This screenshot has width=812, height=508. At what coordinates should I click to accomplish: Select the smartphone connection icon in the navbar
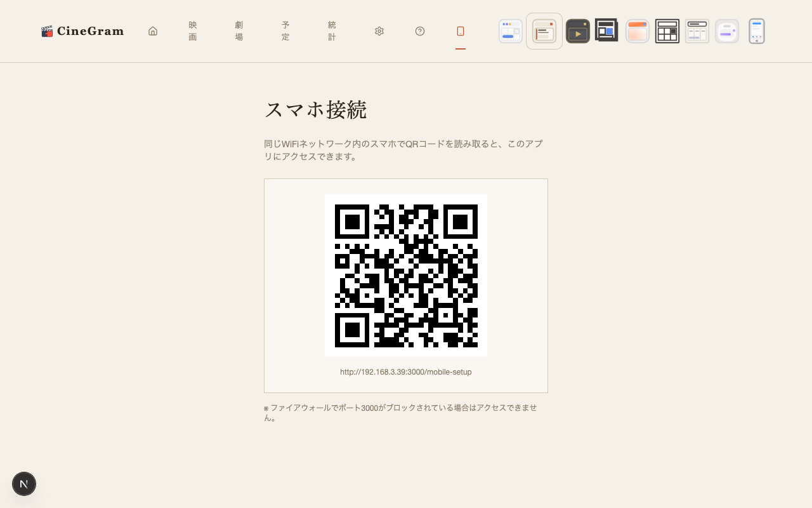pos(461,30)
